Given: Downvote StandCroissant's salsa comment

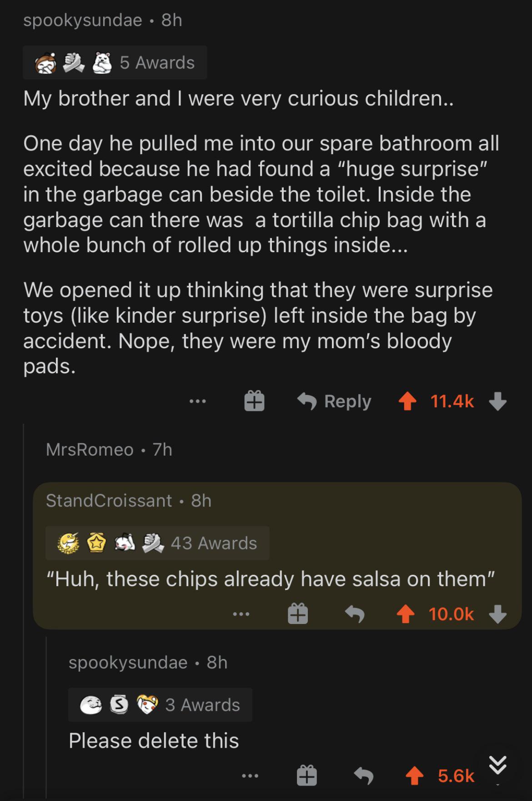Looking at the screenshot, I should (498, 614).
